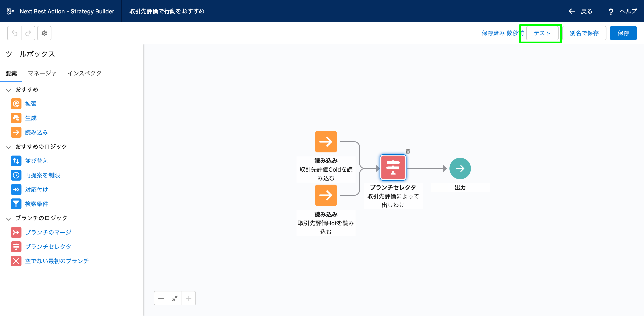Viewport: 644px width, 316px height.
Task: Select the 拡張 element icon
Action: (16, 104)
